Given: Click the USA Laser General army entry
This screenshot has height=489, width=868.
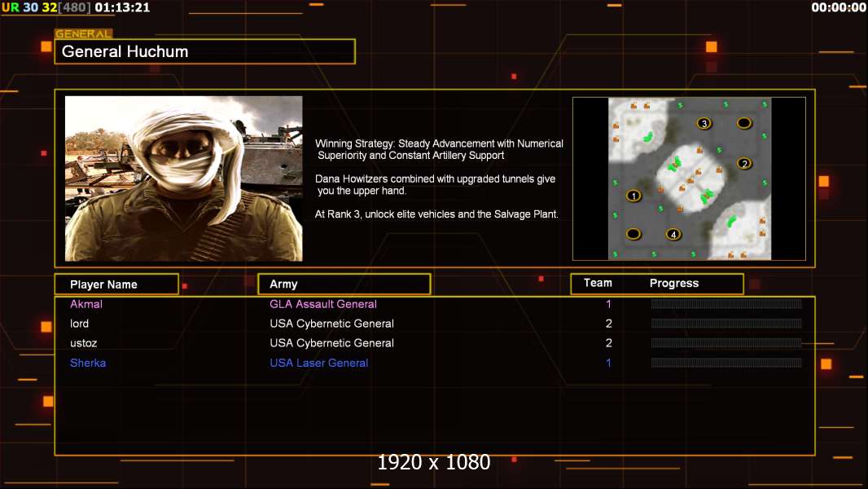Looking at the screenshot, I should tap(319, 363).
